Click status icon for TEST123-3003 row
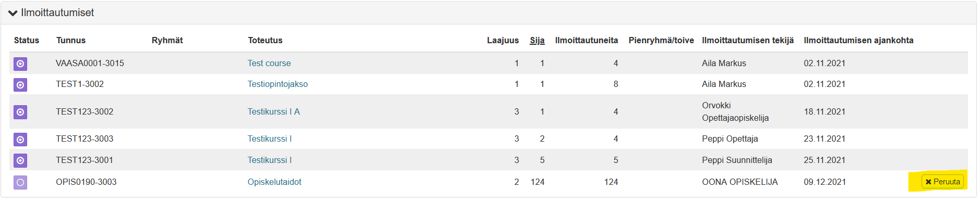Screen dimensions: 980x201 pos(20,140)
